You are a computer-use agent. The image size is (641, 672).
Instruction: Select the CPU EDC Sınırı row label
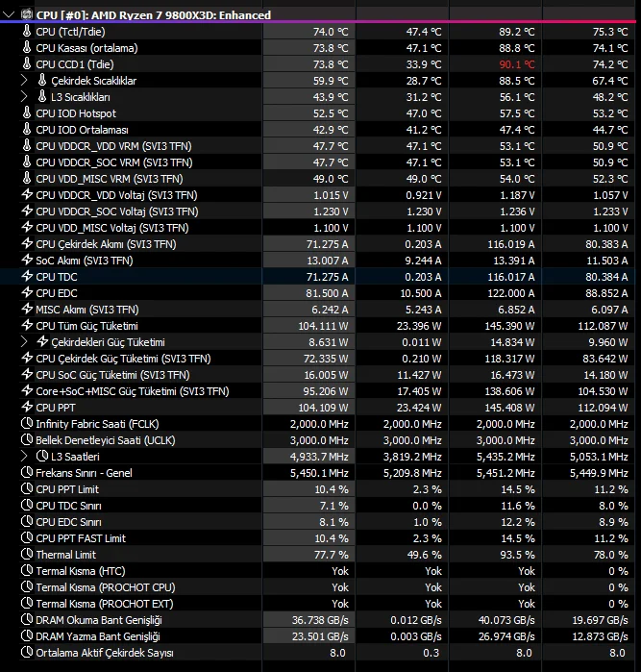pyautogui.click(x=68, y=522)
